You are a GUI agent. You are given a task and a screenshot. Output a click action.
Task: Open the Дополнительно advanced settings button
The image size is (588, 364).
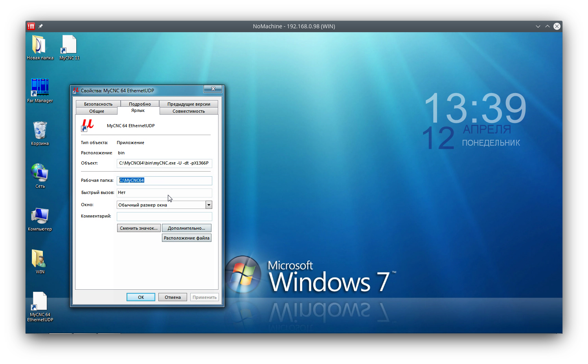[x=186, y=228]
